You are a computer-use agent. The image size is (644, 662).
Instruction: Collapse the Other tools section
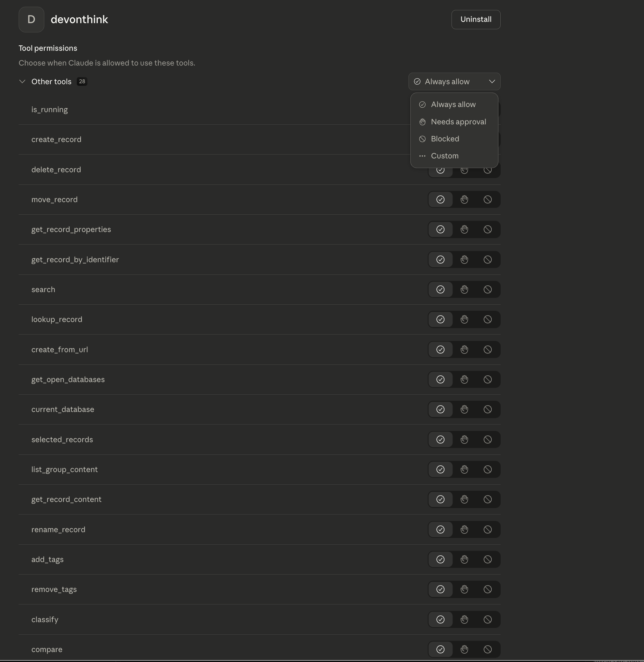pyautogui.click(x=22, y=82)
